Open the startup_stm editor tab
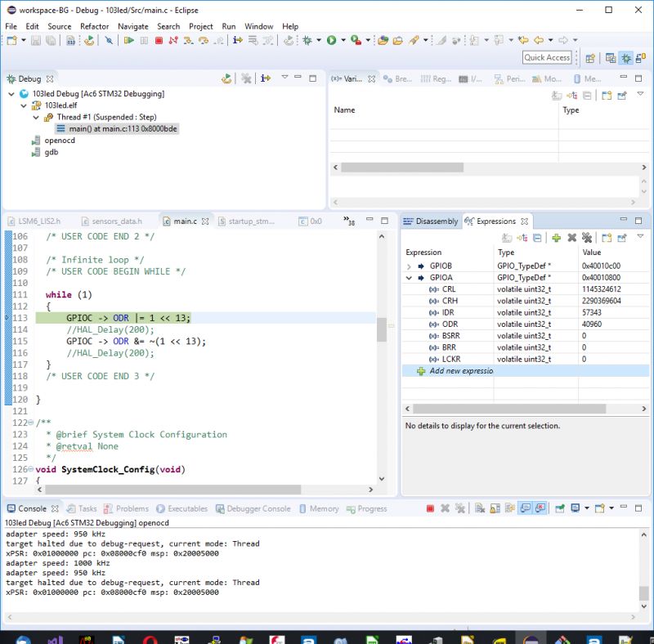 (x=247, y=221)
